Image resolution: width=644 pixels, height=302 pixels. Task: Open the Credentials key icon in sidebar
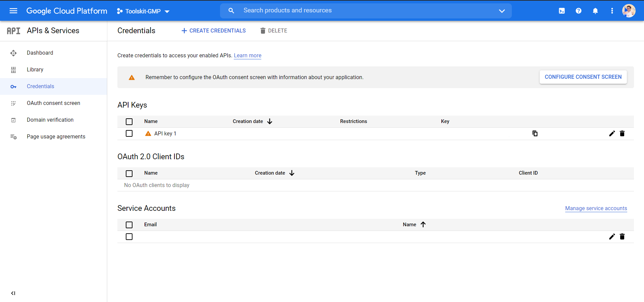[x=13, y=86]
